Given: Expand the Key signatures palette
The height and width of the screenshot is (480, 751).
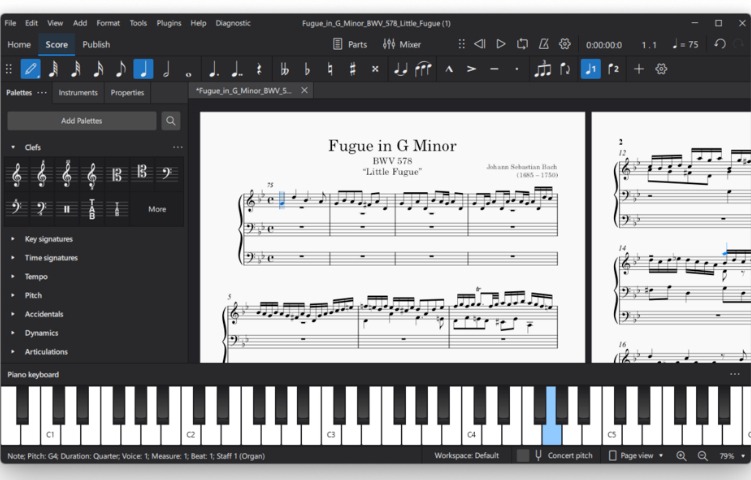Looking at the screenshot, I should click(x=13, y=239).
